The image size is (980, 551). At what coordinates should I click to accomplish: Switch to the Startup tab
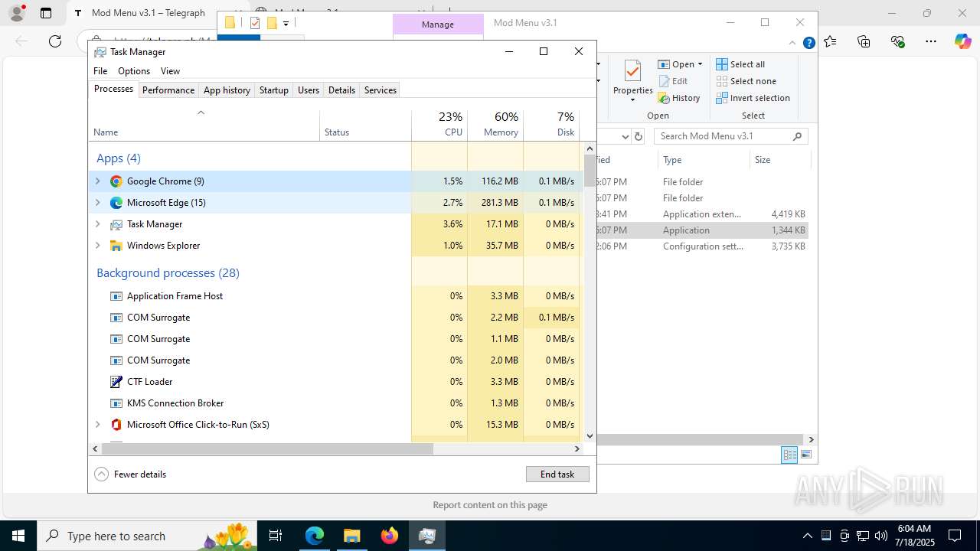click(x=273, y=90)
